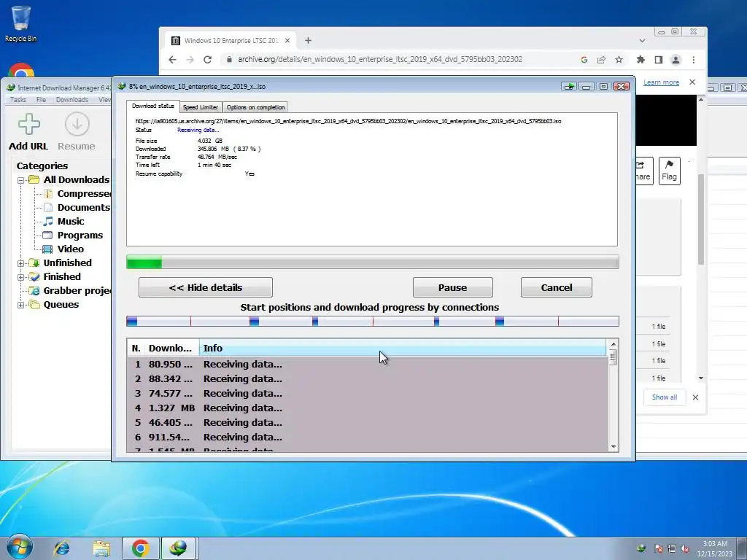This screenshot has width=747, height=560.
Task: Click the Add URL icon in IDM
Action: (x=28, y=124)
